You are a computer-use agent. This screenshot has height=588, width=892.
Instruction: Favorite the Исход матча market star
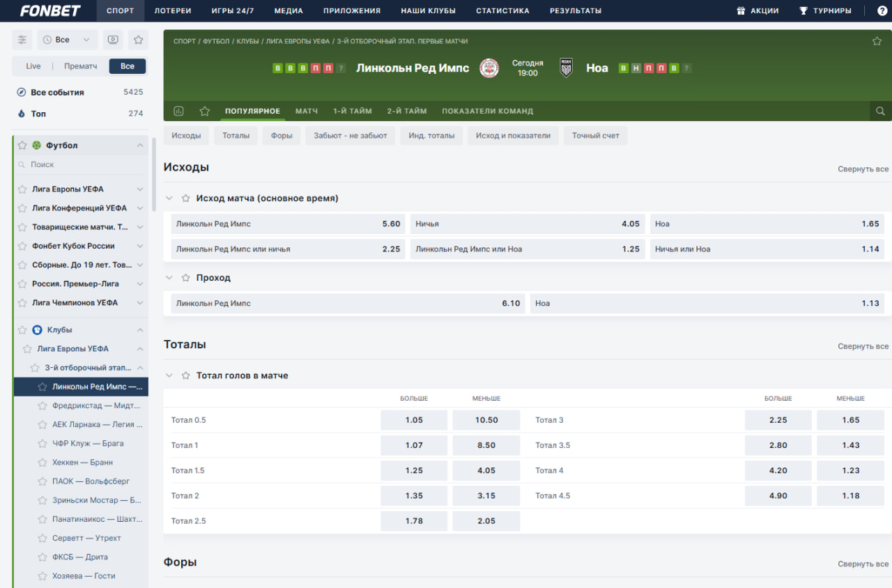click(186, 199)
